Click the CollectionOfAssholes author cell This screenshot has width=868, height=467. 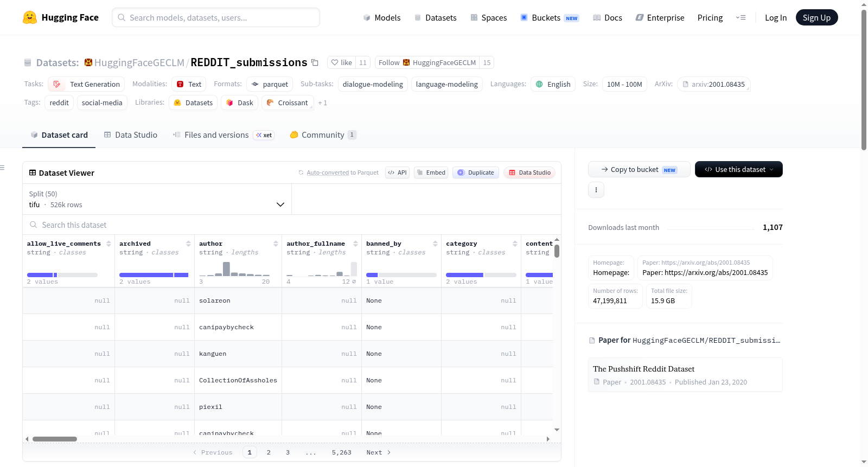[238, 380]
